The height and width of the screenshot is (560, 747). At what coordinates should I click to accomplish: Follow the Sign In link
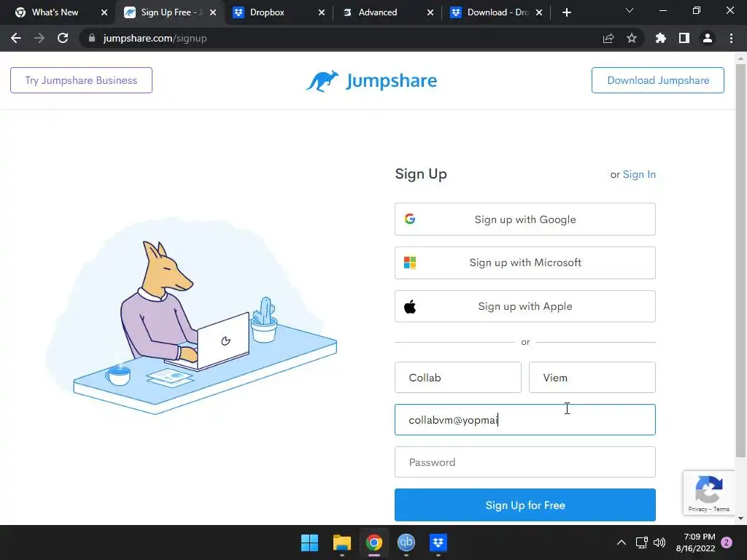pos(639,174)
